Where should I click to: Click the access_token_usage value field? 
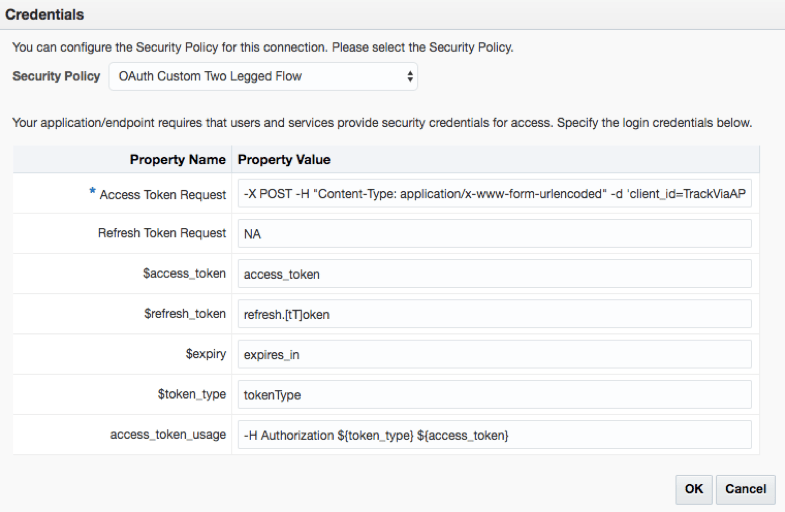tap(495, 434)
